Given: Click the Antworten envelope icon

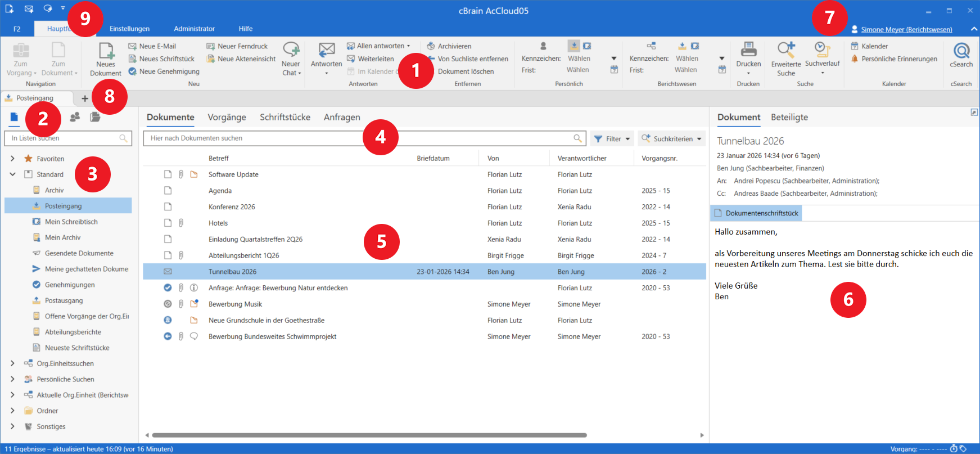Looking at the screenshot, I should click(326, 50).
